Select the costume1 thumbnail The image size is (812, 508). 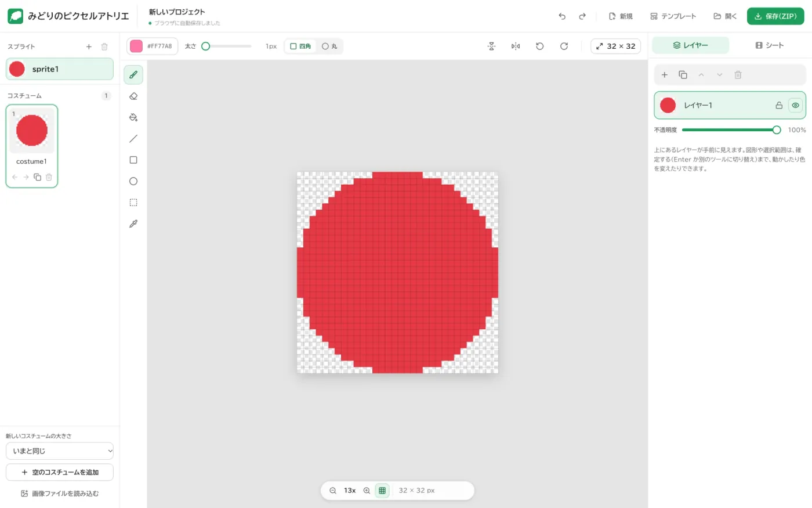32,130
